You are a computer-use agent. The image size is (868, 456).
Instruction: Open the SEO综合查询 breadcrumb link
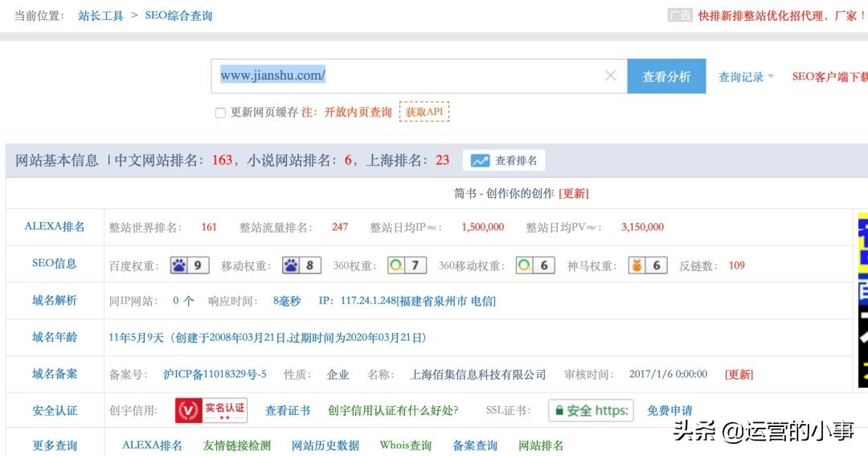178,15
